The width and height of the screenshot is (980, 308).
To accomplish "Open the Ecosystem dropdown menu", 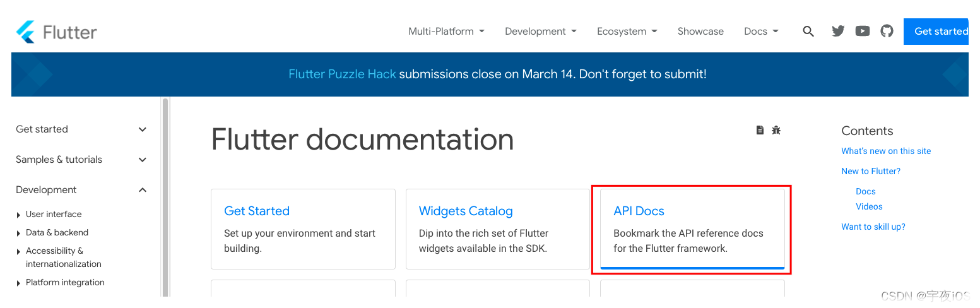I will 627,31.
